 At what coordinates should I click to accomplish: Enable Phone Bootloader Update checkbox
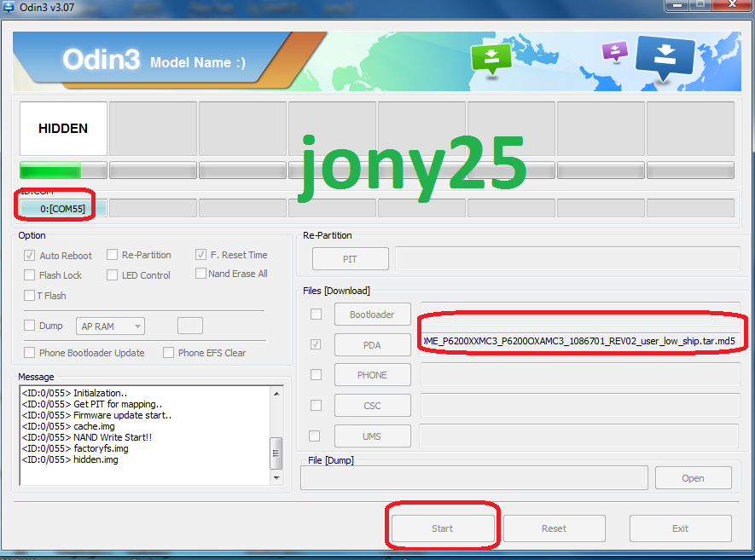point(29,353)
